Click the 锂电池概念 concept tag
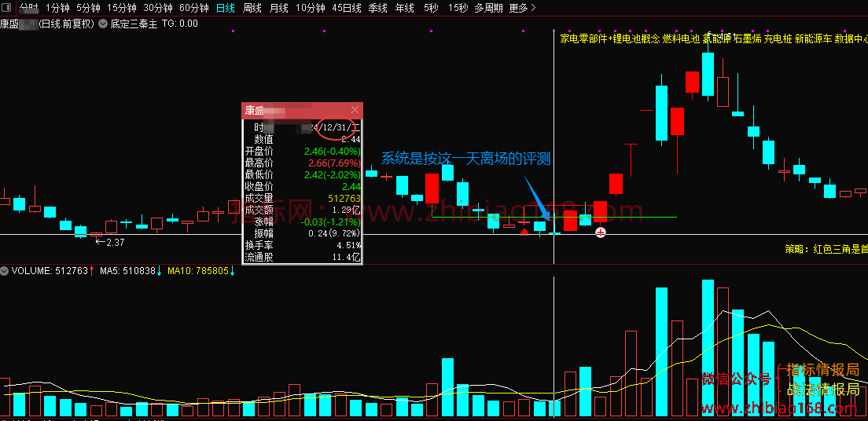This screenshot has height=421, width=868. 637,38
